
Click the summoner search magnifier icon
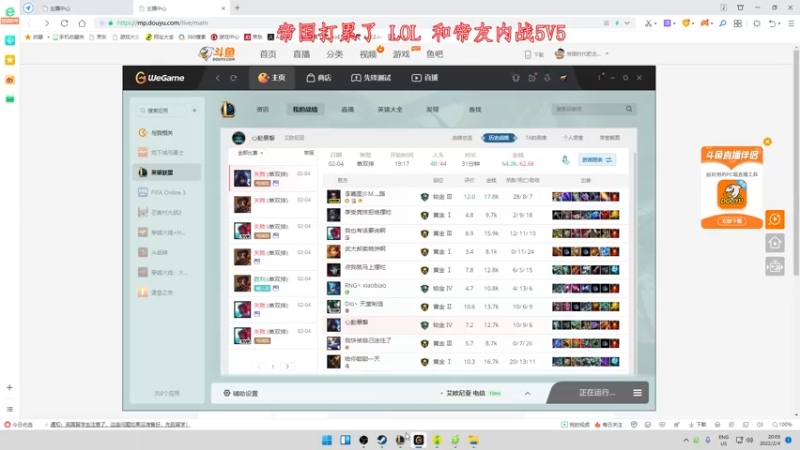point(629,109)
